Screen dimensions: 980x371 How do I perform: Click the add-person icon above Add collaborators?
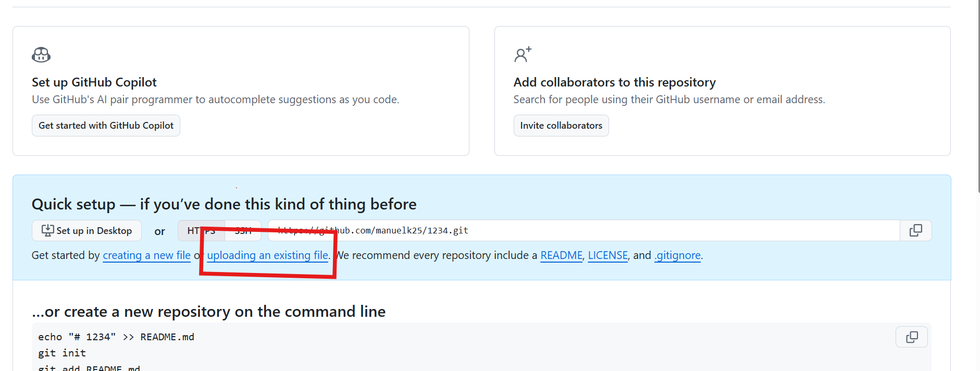[523, 54]
